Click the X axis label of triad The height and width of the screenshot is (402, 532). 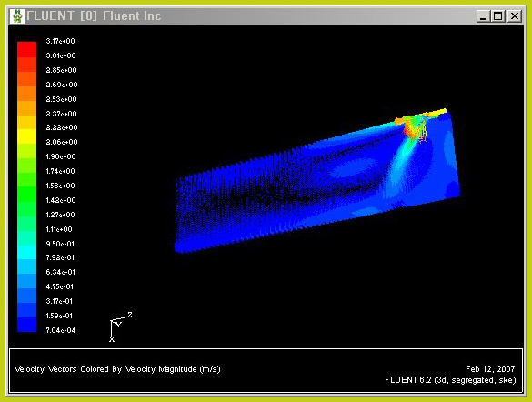pyautogui.click(x=112, y=339)
